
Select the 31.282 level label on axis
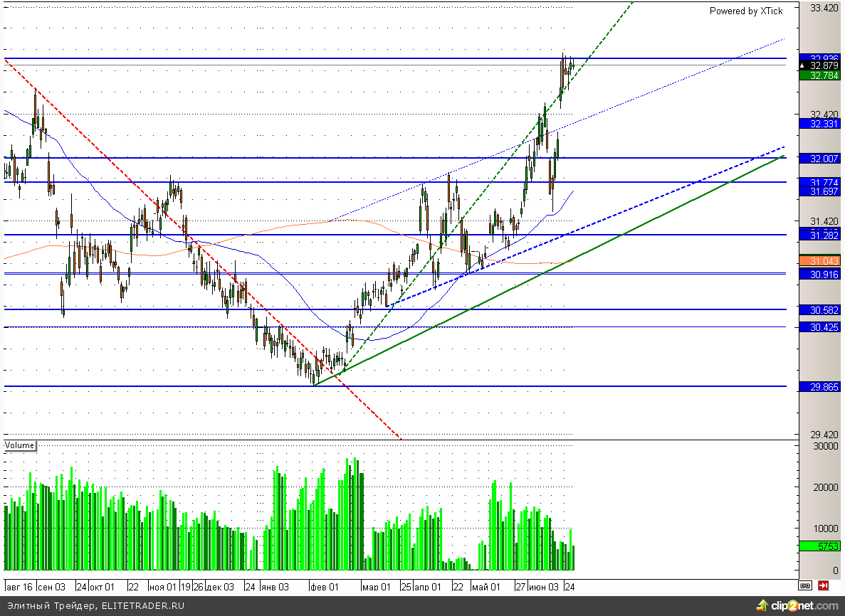point(819,235)
